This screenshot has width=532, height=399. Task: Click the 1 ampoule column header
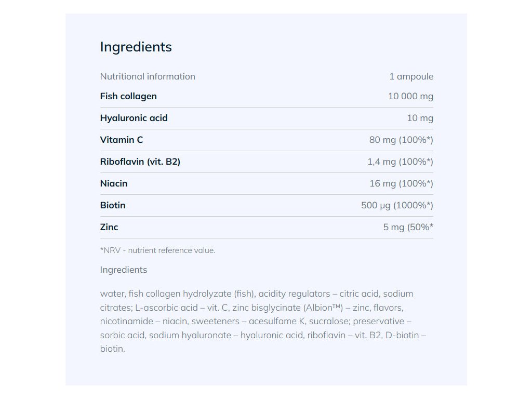(x=411, y=77)
